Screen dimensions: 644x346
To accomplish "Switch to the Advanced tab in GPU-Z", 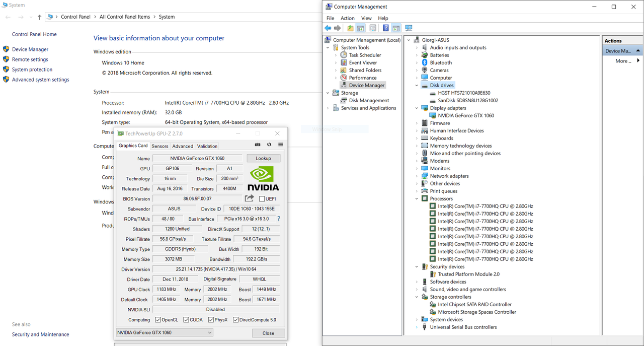I will click(183, 146).
